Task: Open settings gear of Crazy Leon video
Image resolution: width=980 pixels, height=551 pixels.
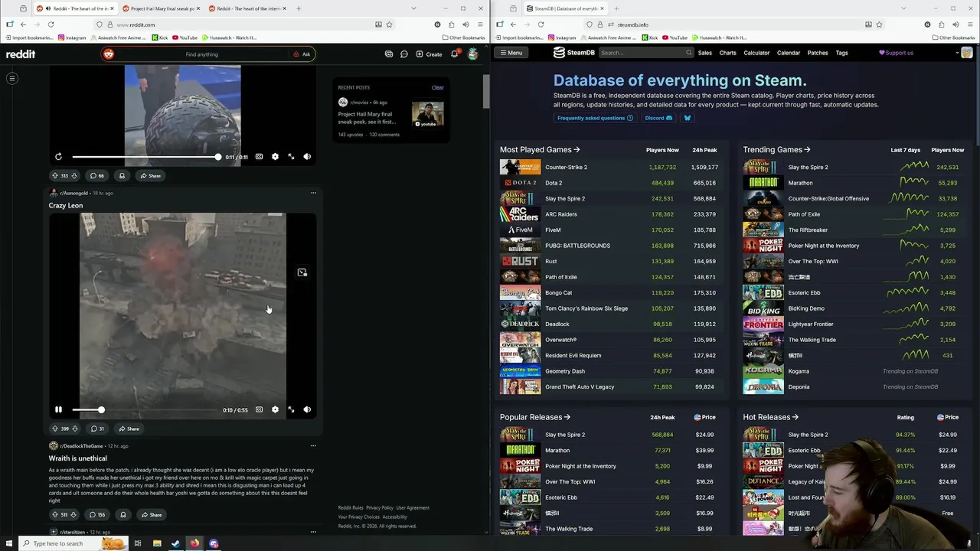Action: 275,409
